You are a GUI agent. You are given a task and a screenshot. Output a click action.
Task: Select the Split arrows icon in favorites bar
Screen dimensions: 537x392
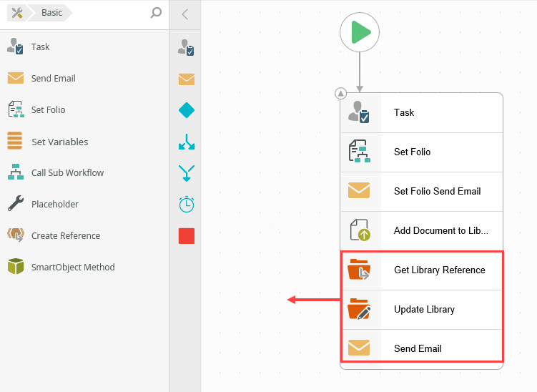(187, 142)
